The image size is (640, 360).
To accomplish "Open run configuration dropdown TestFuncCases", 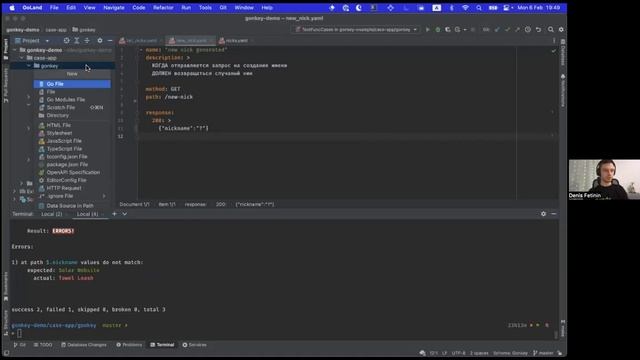I will click(356, 29).
